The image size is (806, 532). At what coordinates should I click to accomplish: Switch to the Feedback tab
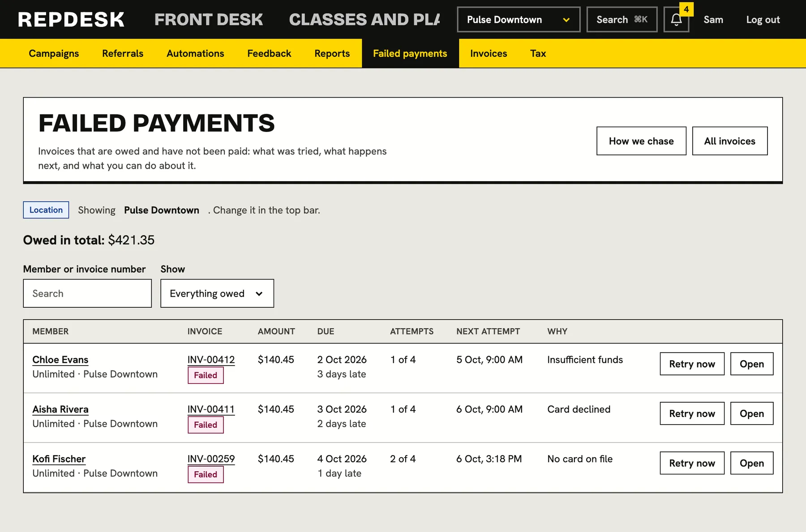269,53
